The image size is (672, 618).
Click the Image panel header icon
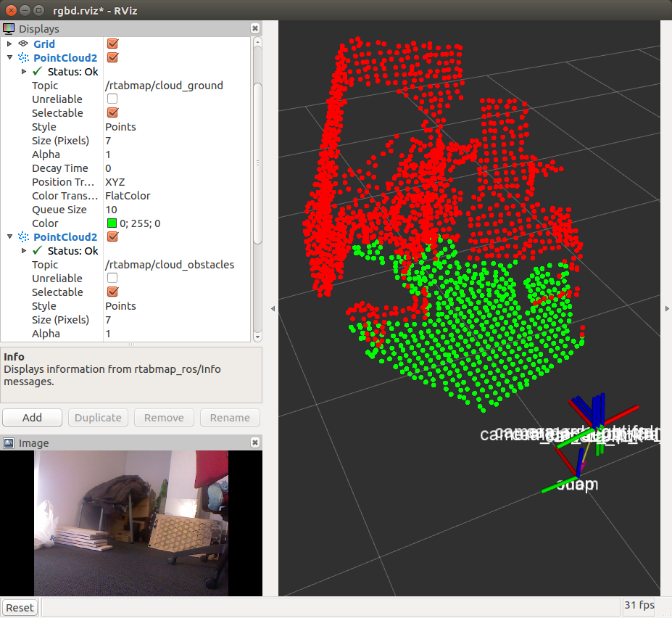click(9, 443)
